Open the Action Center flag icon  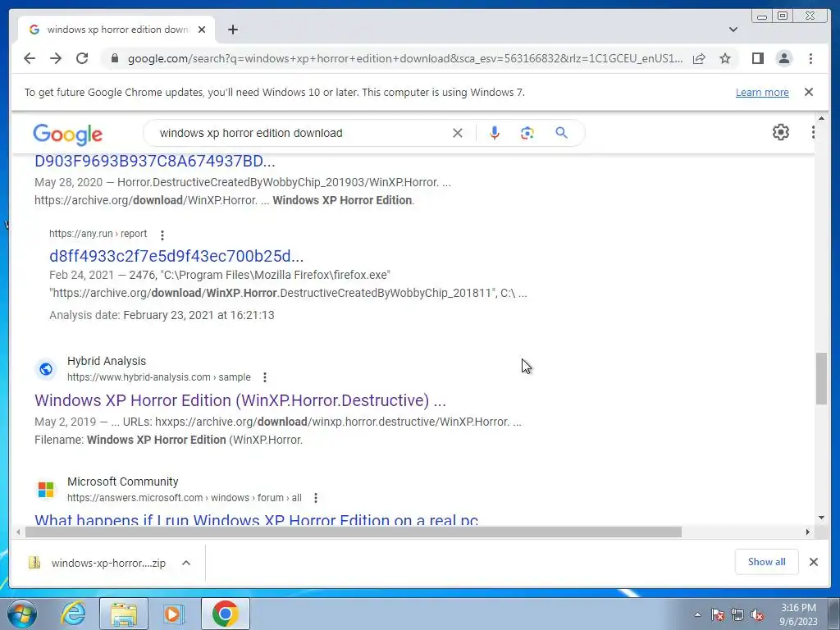pyautogui.click(x=717, y=614)
